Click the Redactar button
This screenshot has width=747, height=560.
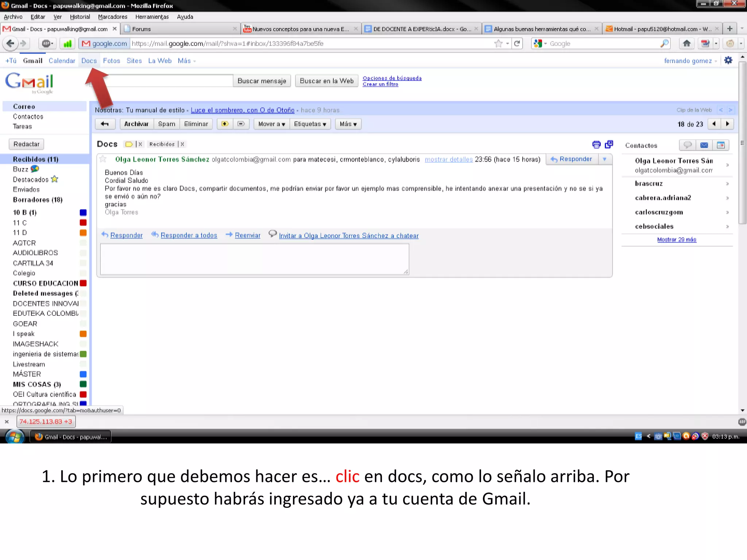tap(26, 144)
